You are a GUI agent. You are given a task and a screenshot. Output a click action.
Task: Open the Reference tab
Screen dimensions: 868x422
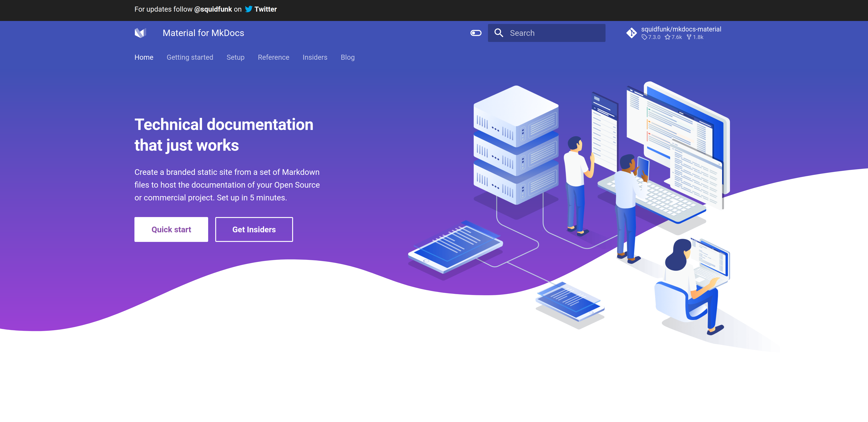pyautogui.click(x=273, y=57)
